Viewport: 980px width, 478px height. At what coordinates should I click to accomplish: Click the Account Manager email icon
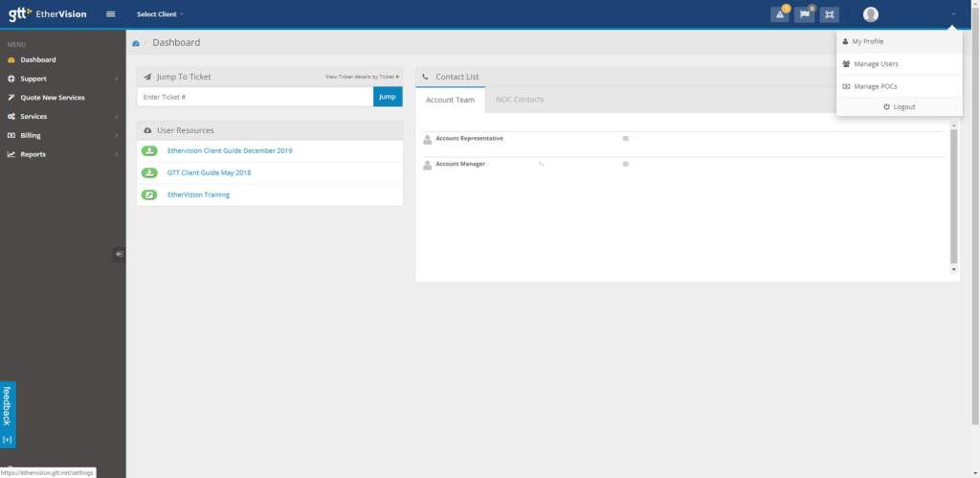tap(625, 164)
